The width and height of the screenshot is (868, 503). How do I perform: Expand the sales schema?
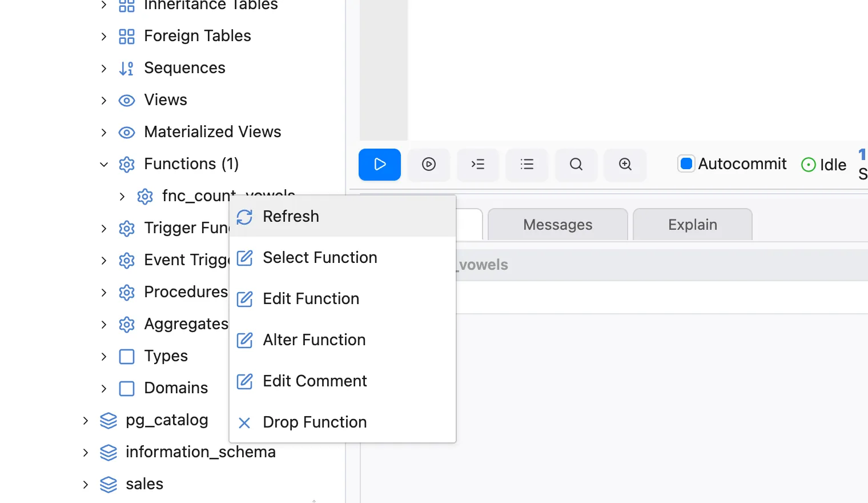[85, 485]
